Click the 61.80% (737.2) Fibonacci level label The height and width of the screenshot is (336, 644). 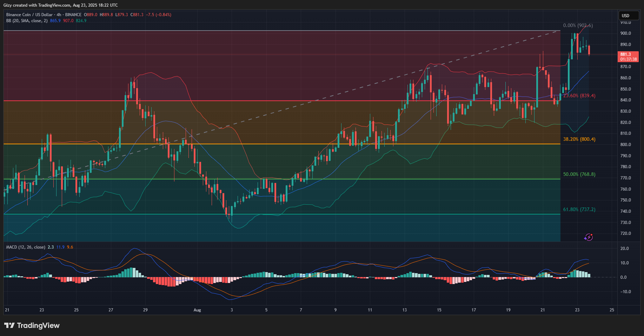click(579, 210)
